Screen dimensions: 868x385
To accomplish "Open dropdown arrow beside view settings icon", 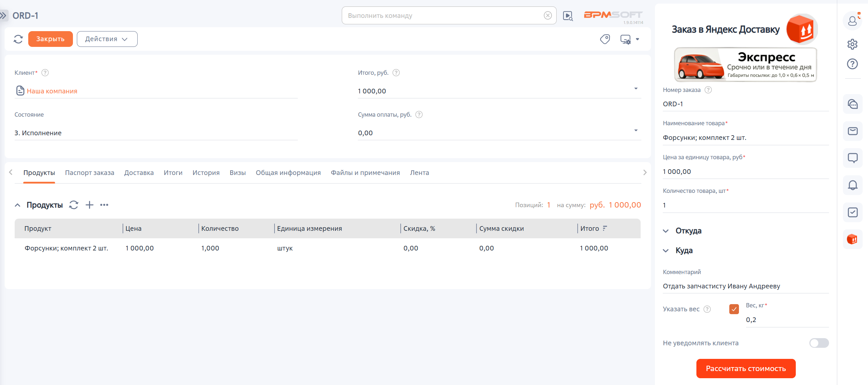I will [x=637, y=39].
